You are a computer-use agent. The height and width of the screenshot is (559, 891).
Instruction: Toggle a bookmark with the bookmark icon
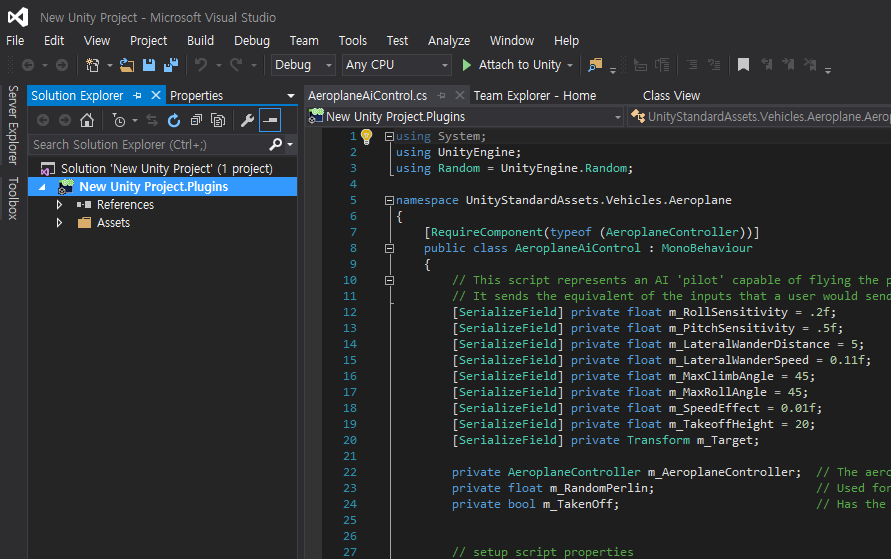point(743,65)
